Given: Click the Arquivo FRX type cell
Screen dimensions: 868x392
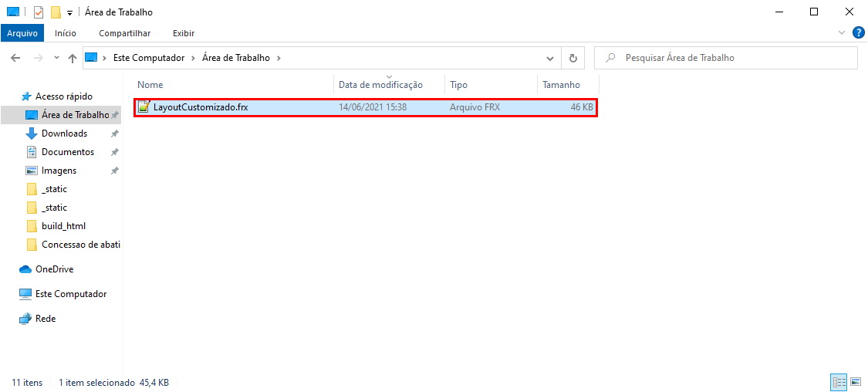Looking at the screenshot, I should [475, 107].
